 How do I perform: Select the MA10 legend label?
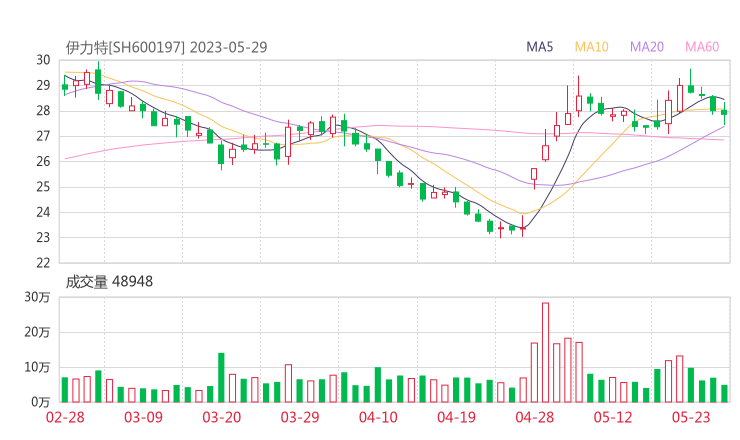coord(591,47)
